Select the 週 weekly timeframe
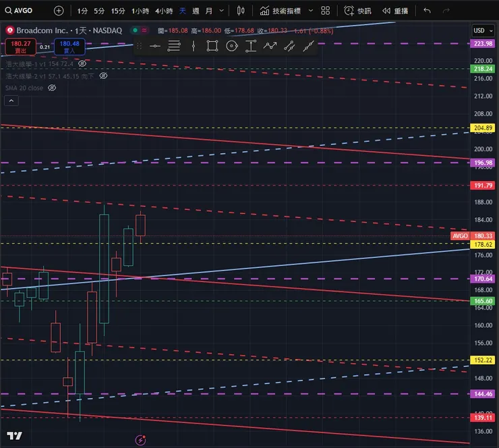The image size is (499, 448). [196, 11]
